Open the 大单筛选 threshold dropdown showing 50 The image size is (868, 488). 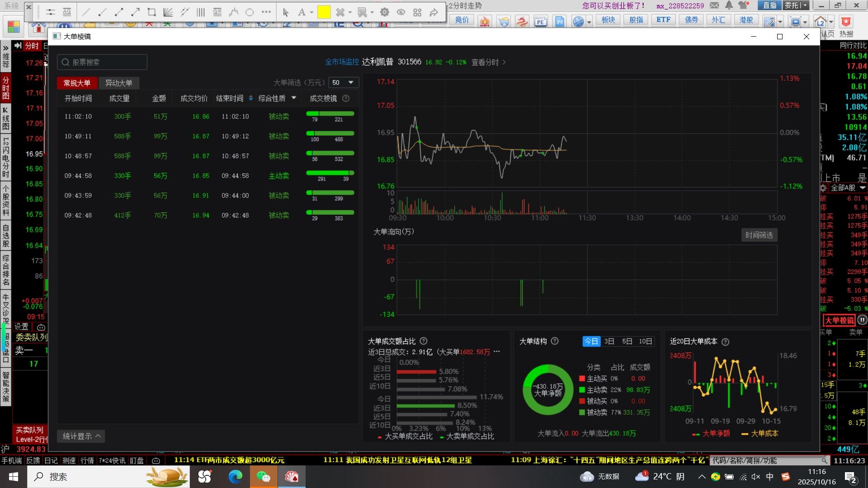pyautogui.click(x=344, y=82)
